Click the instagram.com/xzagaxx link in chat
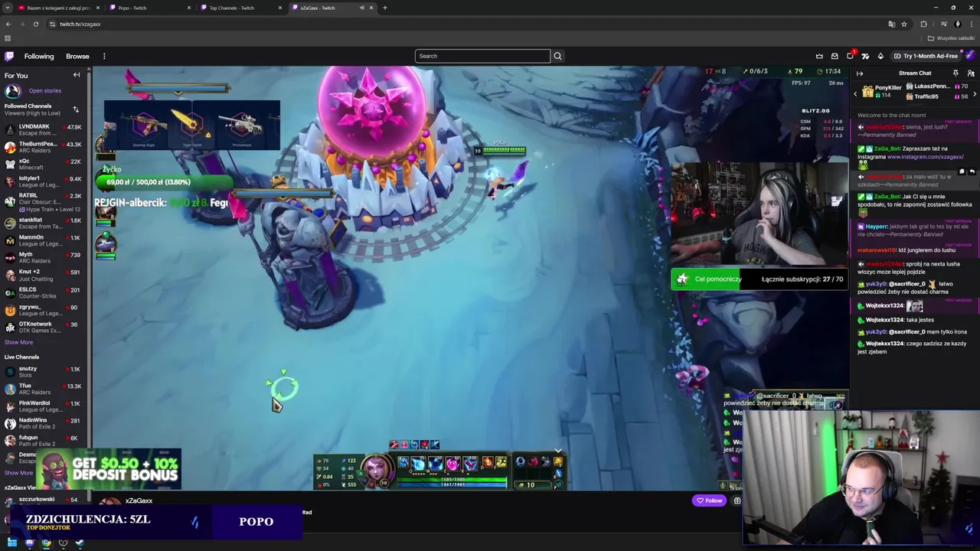 tap(925, 157)
